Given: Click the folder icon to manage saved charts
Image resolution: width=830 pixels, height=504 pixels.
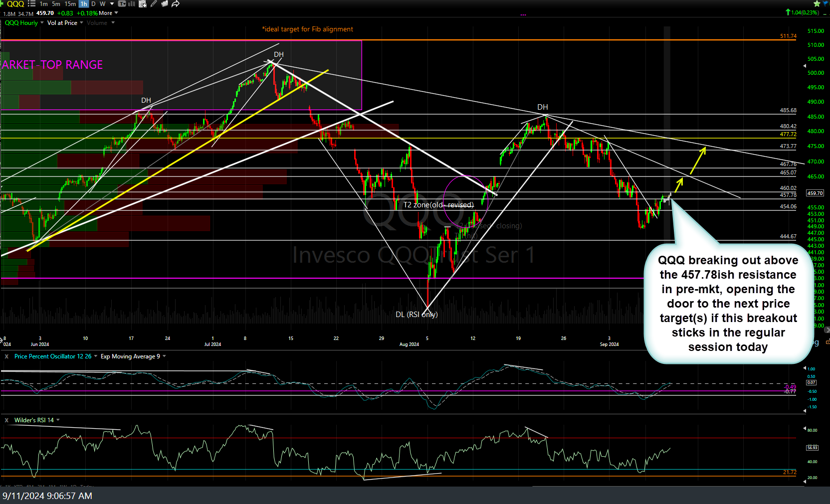Looking at the screenshot, I should (x=165, y=4).
